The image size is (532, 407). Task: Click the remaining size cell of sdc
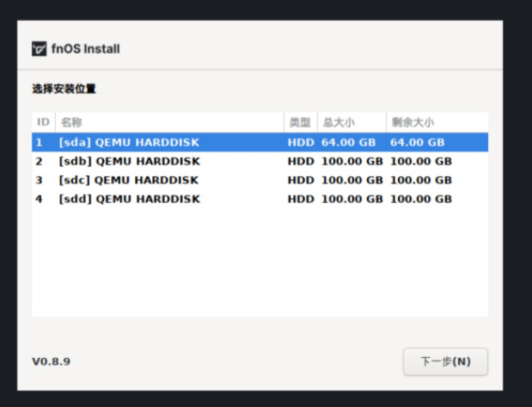(x=420, y=180)
